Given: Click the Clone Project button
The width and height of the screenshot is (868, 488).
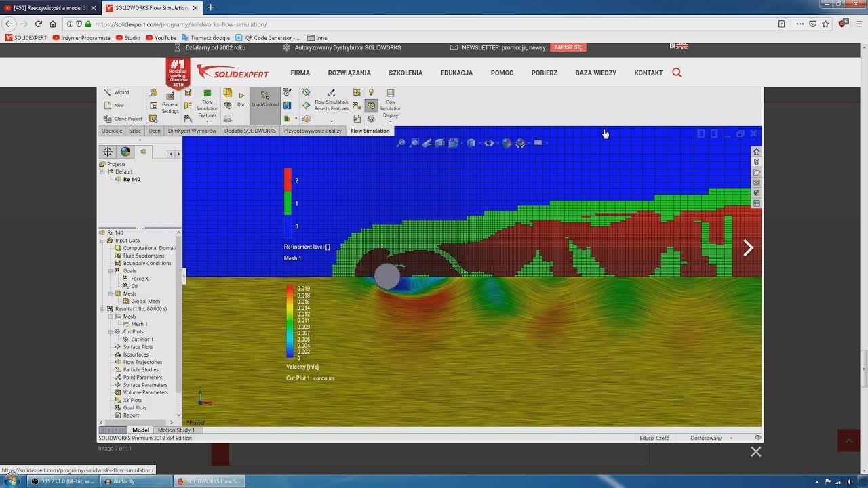Looking at the screenshot, I should pos(123,119).
